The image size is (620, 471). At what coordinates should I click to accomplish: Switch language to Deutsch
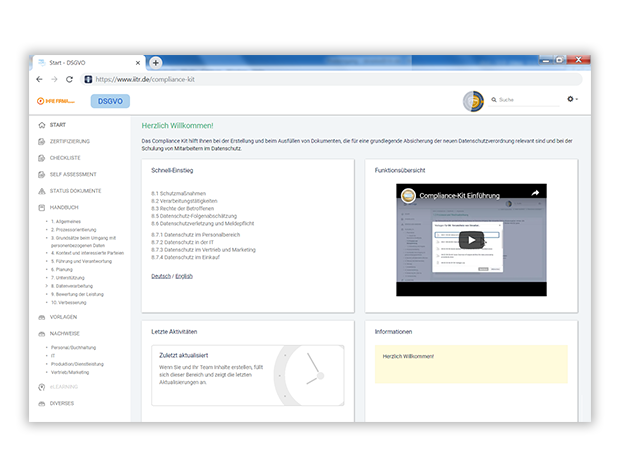click(x=161, y=276)
